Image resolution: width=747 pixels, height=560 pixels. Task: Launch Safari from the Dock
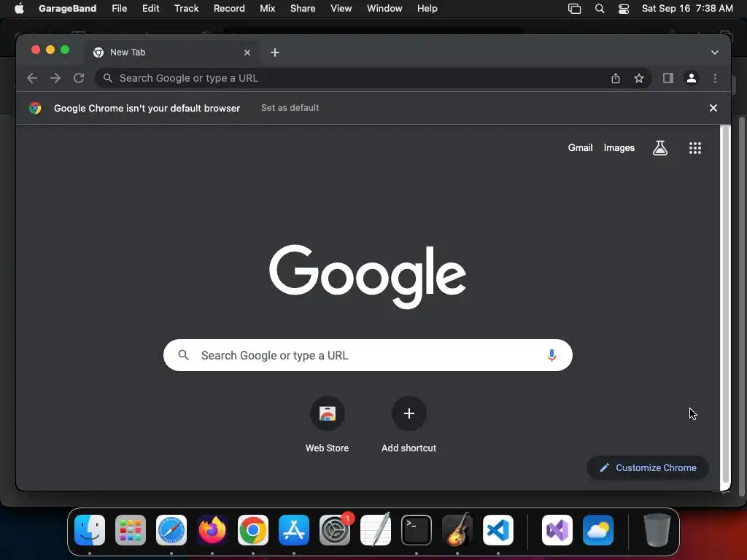pos(171,530)
